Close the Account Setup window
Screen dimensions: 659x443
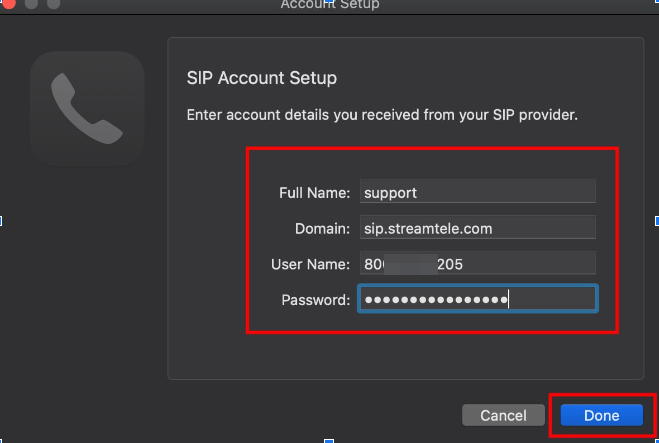point(8,4)
